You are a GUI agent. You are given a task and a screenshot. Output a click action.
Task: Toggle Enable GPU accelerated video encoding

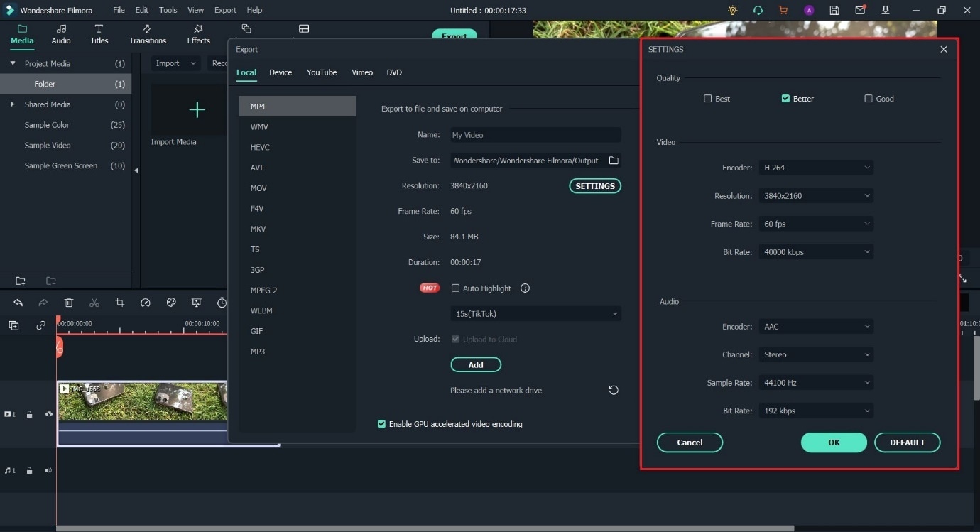381,424
